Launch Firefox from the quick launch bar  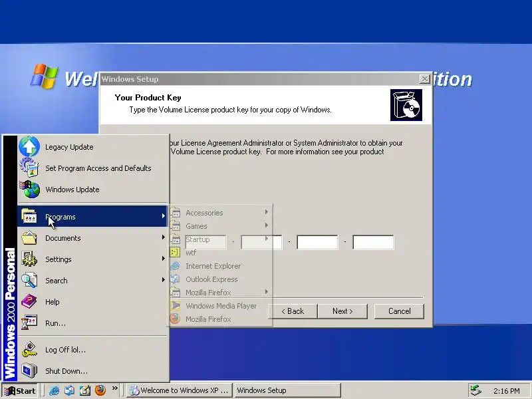pos(100,390)
